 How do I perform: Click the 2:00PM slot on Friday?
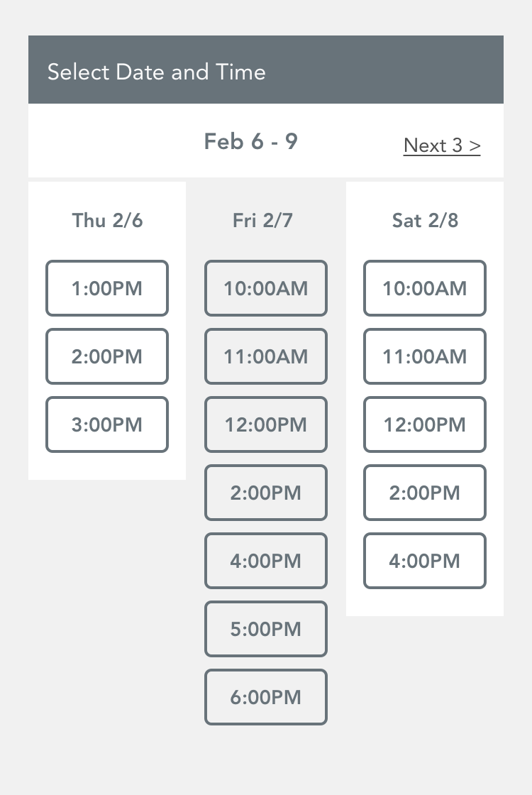coord(266,493)
